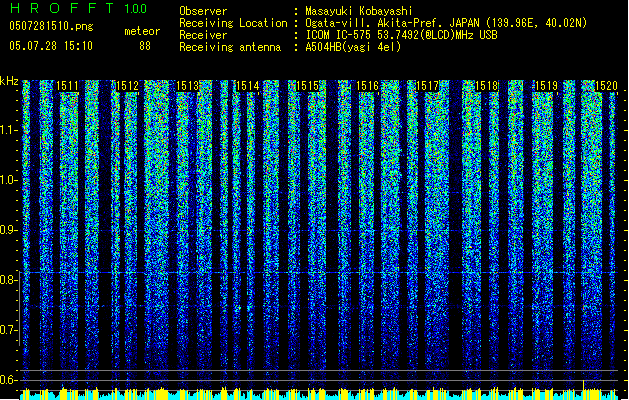Image resolution: width=629 pixels, height=400 pixels.
Task: Click the kHz axis unit label
Action: (x=9, y=81)
